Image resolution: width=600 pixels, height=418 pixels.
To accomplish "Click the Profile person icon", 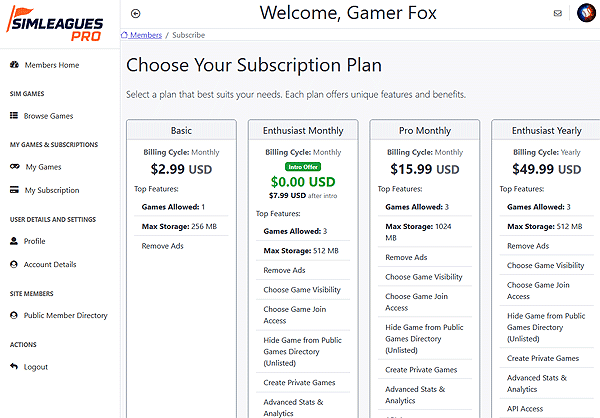I will point(14,241).
